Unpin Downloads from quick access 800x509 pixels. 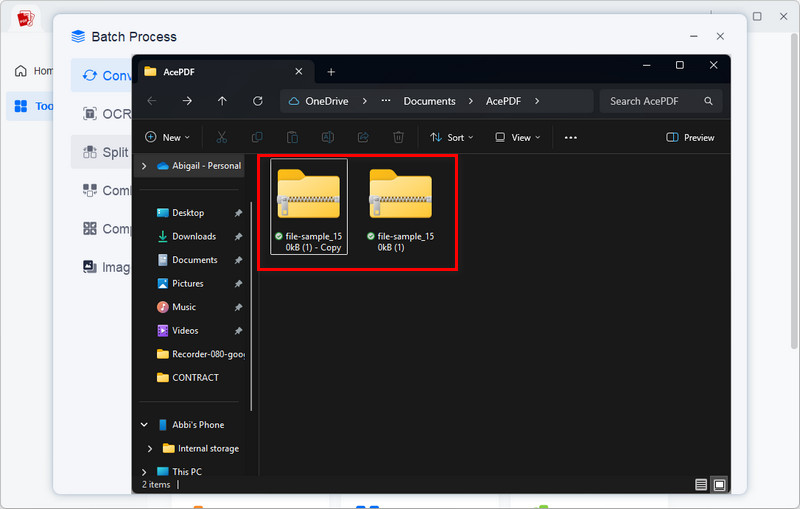(238, 236)
